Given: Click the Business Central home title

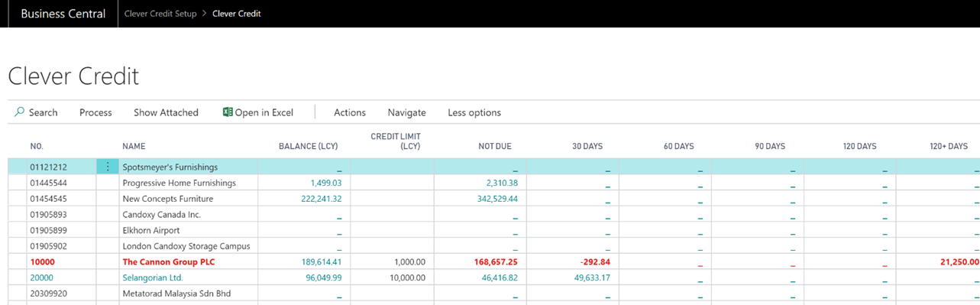Looking at the screenshot, I should click(63, 14).
